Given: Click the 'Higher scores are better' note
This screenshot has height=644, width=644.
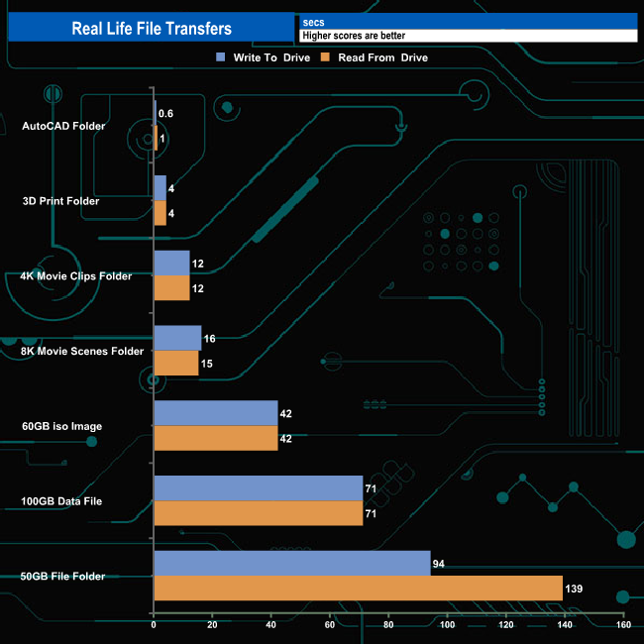Looking at the screenshot, I should (354, 36).
